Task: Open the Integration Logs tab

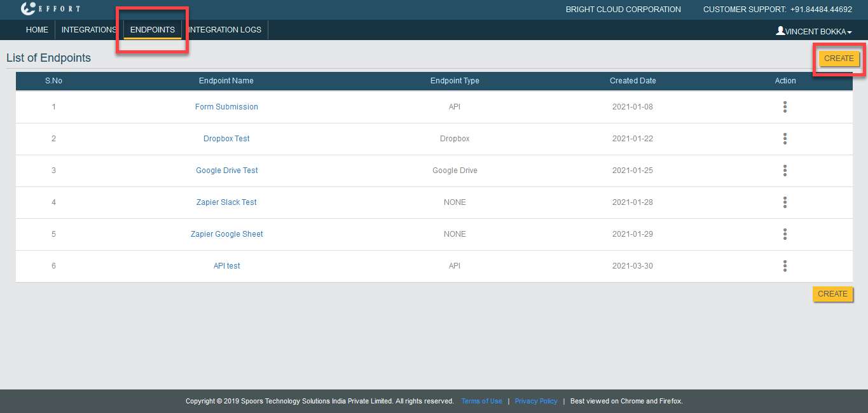Action: 225,30
